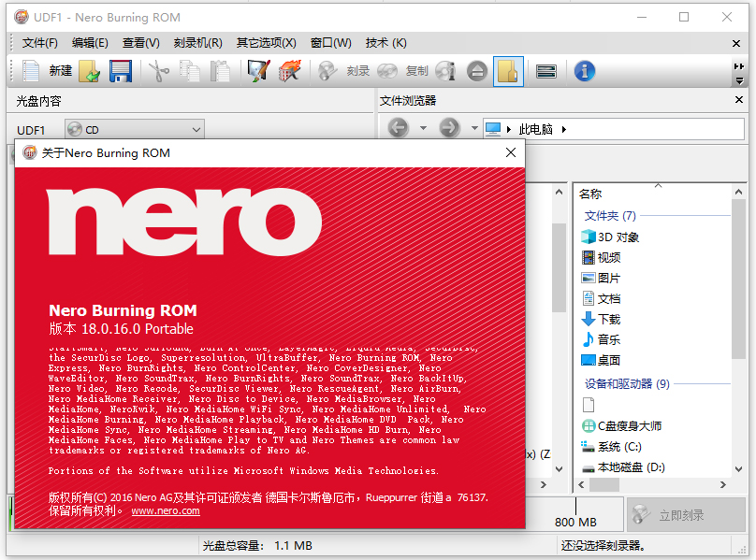
Task: Toggle the 文件浏览器 panel via the folder icon
Action: pyautogui.click(x=508, y=71)
